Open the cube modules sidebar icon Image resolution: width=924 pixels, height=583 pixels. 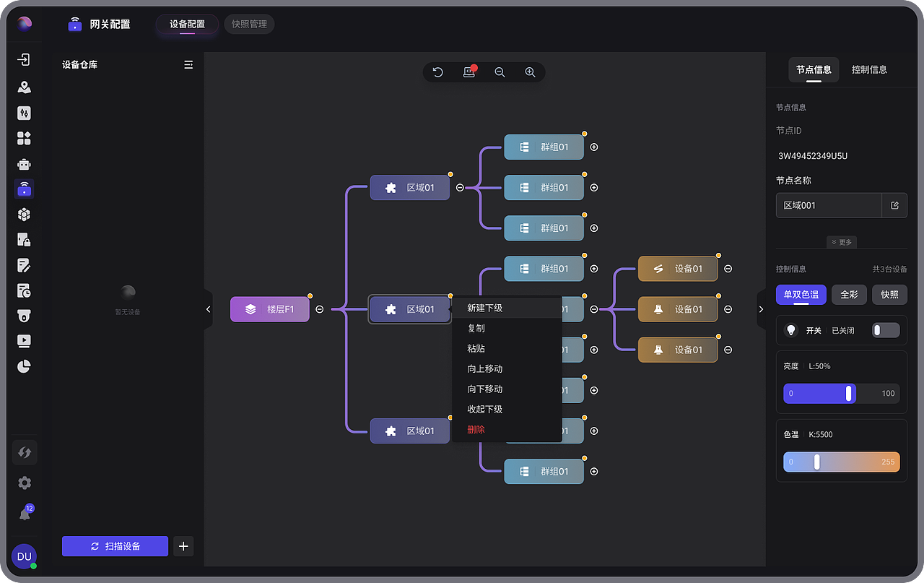pos(25,215)
